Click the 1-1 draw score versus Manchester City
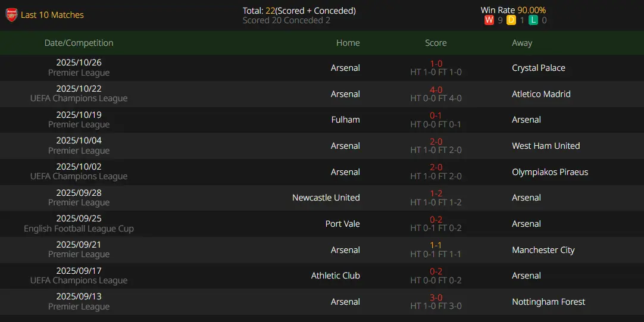This screenshot has height=322, width=644. click(x=436, y=246)
